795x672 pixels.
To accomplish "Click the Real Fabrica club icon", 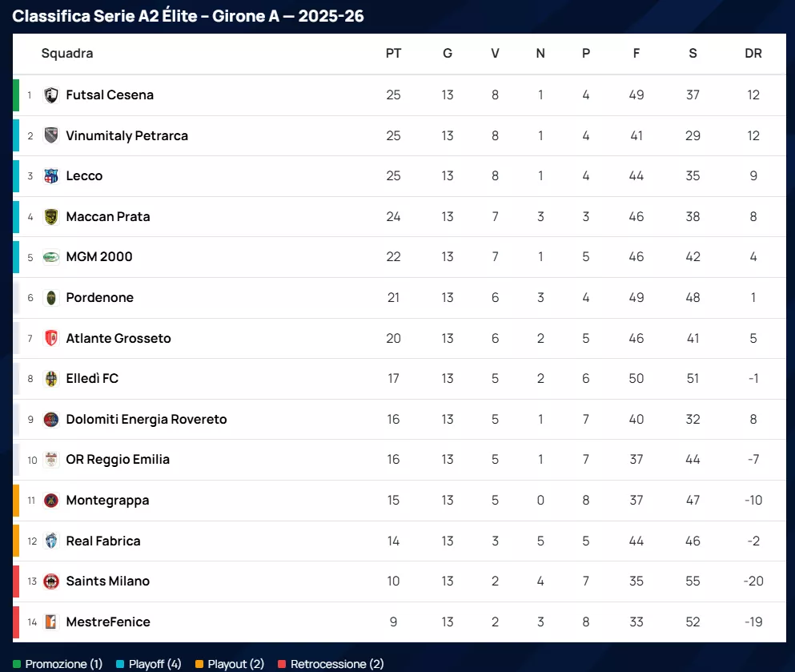I will coord(51,541).
